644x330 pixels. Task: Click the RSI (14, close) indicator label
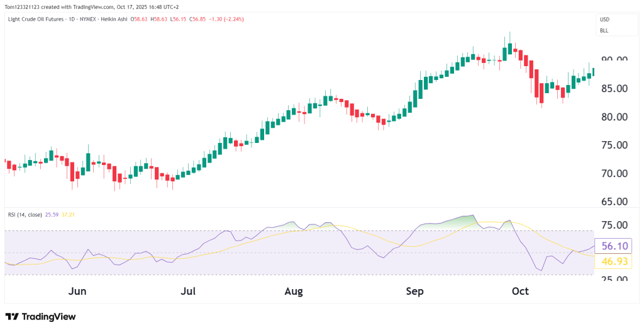point(25,215)
